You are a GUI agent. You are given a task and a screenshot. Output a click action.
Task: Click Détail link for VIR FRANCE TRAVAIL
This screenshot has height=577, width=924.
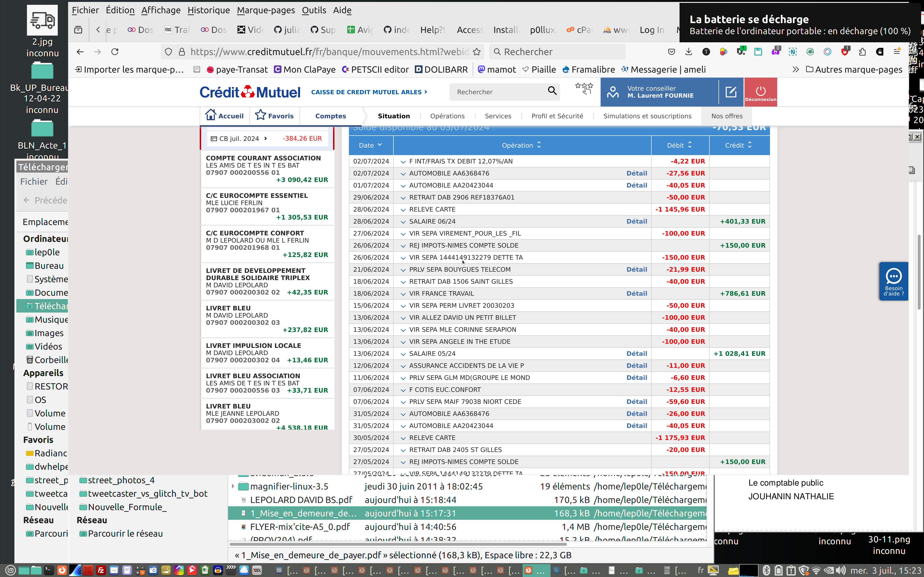(636, 294)
